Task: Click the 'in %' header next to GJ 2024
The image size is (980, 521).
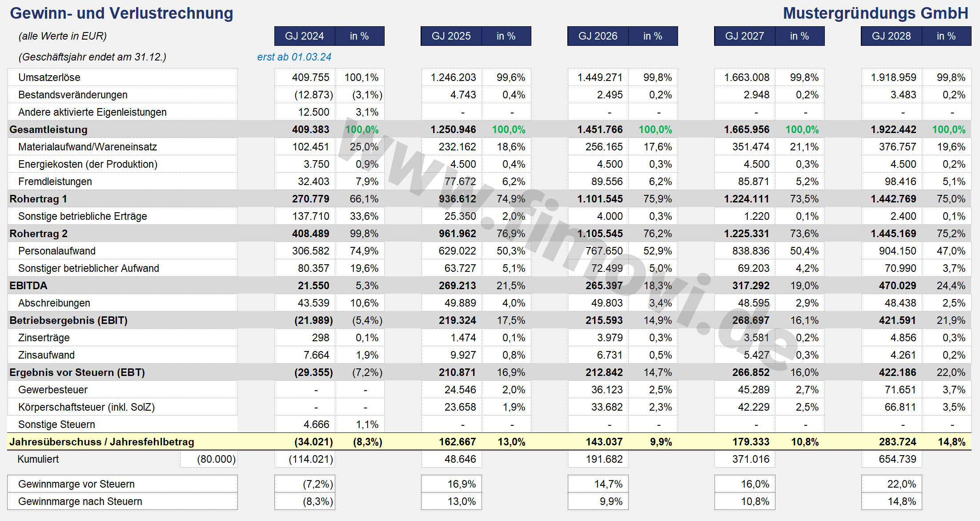Action: point(359,36)
